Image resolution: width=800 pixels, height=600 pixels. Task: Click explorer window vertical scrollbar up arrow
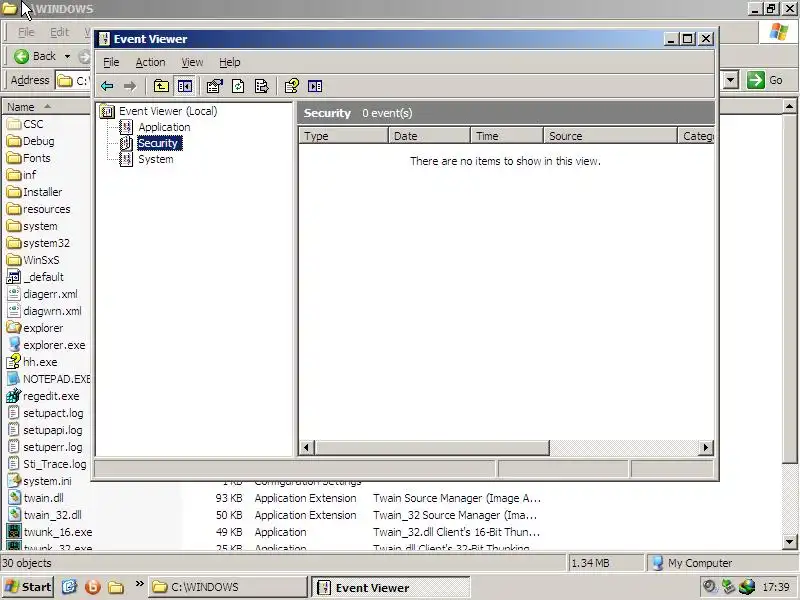click(789, 107)
